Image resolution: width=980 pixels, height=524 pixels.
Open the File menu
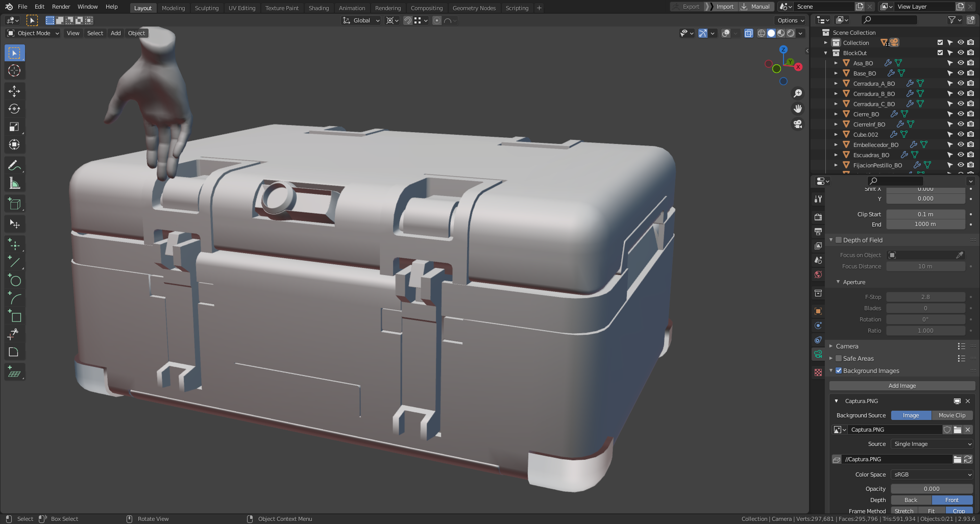click(x=22, y=7)
